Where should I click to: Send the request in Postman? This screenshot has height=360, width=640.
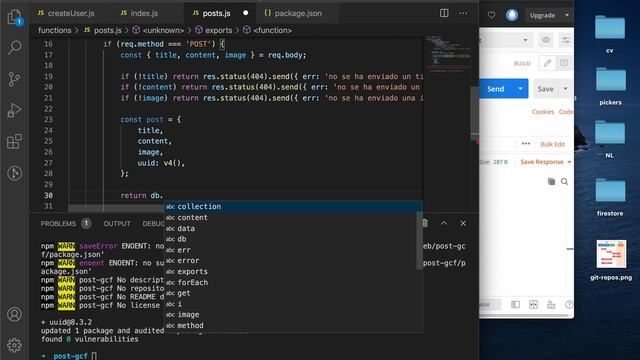coord(496,89)
